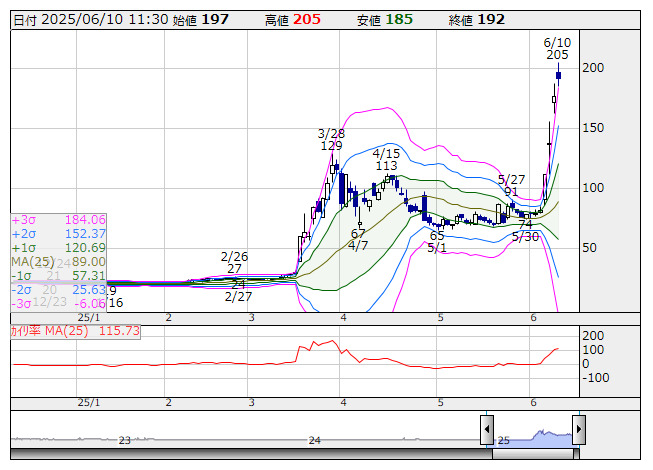Click the 5/27 peak label 91
This screenshot has width=653, height=470.
tap(511, 191)
